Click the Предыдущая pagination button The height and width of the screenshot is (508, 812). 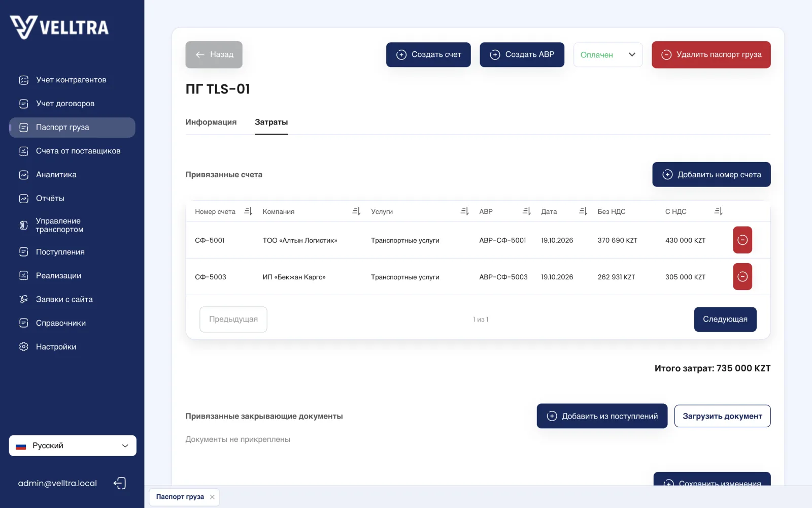point(233,320)
